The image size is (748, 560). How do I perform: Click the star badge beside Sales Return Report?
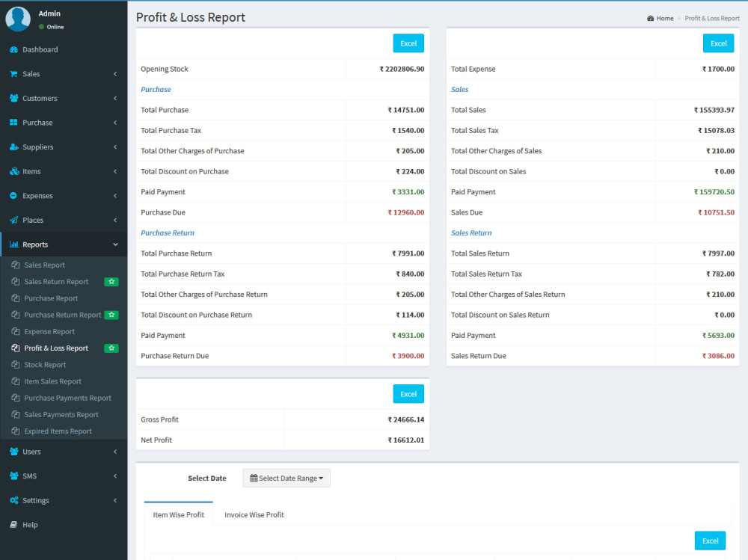pos(111,282)
